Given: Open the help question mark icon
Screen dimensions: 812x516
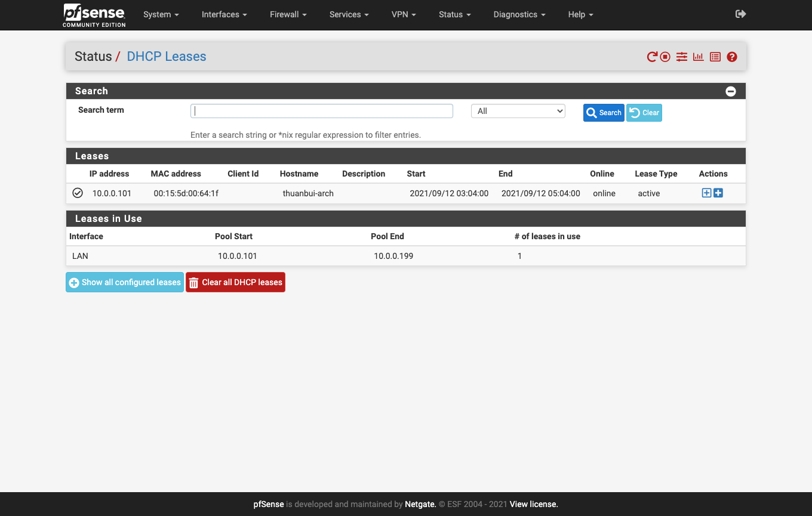Looking at the screenshot, I should (732, 57).
